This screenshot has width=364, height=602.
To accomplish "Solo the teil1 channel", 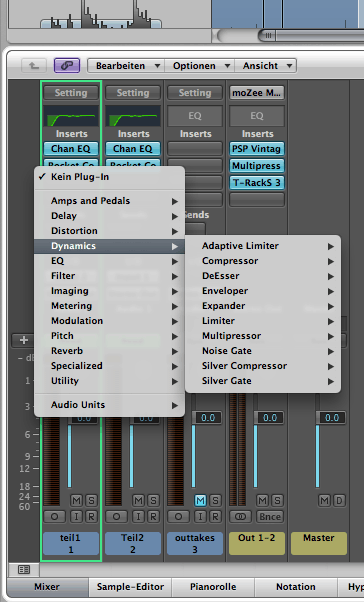I will coord(91,500).
